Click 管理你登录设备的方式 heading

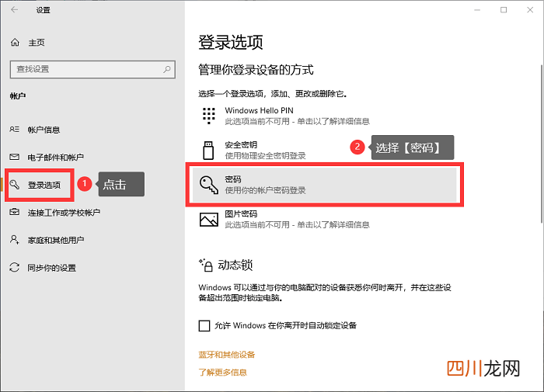(256, 70)
